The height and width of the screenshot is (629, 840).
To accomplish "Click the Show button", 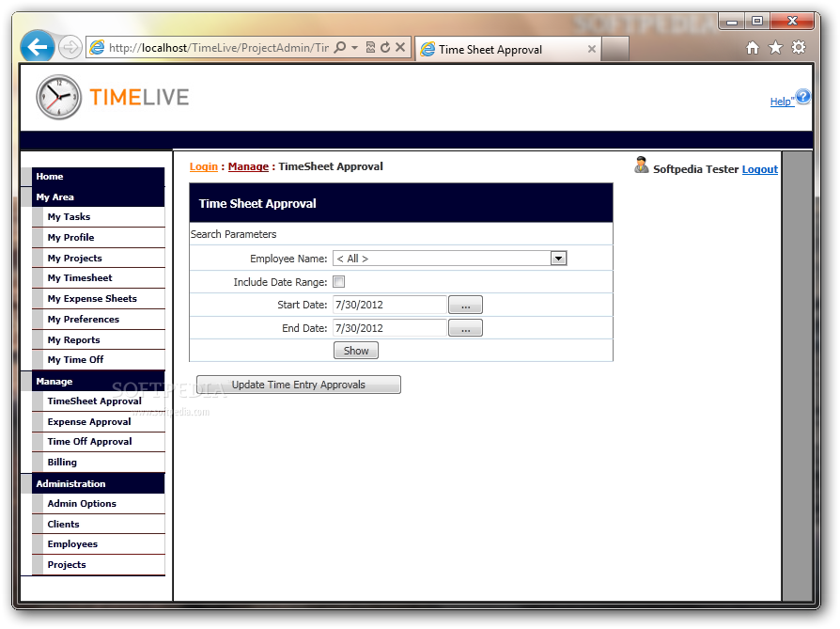I will [x=356, y=351].
